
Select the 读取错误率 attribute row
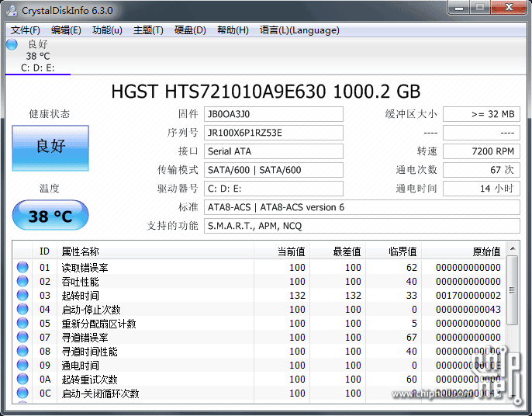coord(260,267)
